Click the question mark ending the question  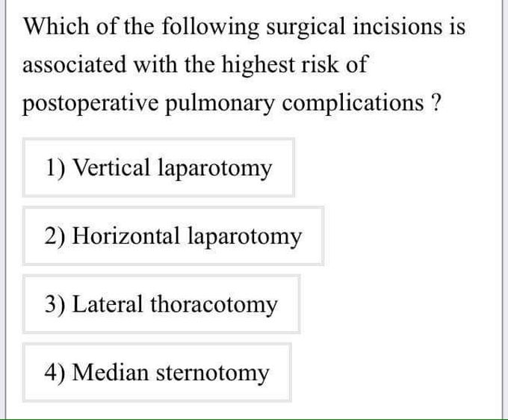(436, 102)
